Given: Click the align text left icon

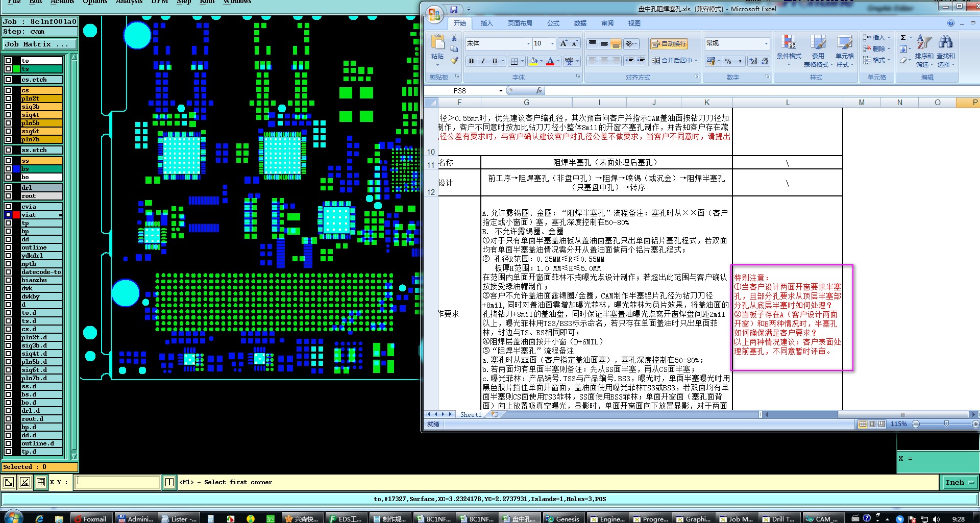Looking at the screenshot, I should [x=592, y=61].
